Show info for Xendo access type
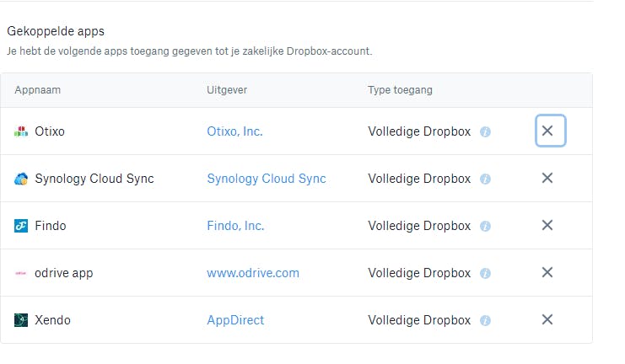Screen dimensions: 625x364 pyautogui.click(x=485, y=321)
